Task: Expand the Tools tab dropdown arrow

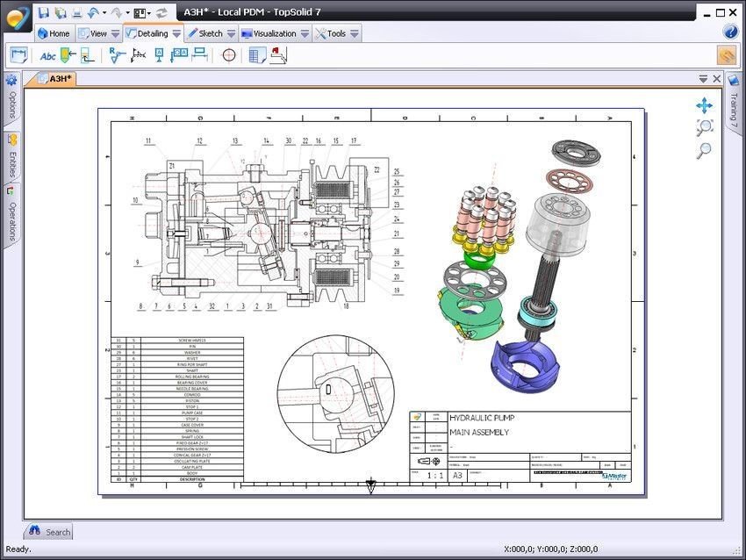Action: pos(355,33)
